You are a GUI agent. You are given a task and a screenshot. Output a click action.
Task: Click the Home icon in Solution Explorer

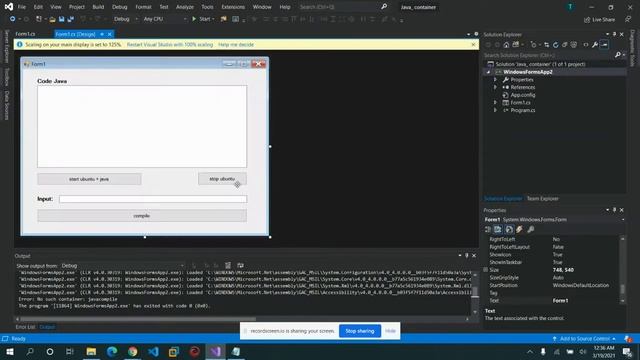506,45
